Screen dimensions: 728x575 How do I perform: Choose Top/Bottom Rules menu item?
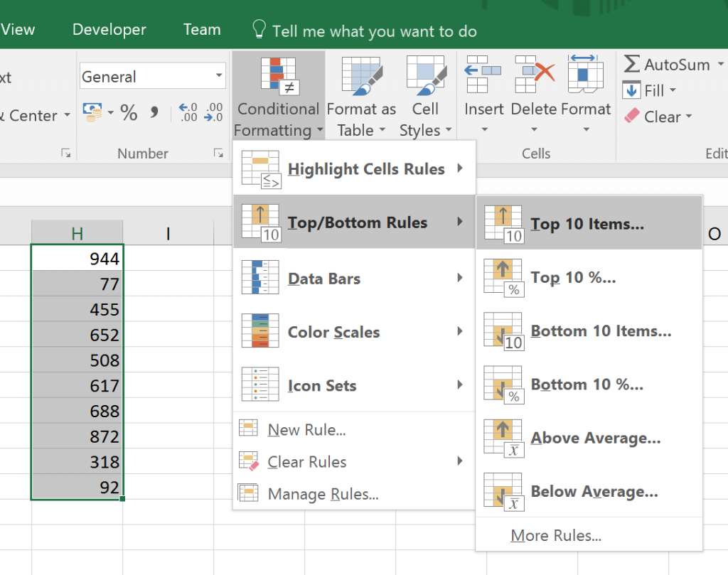(354, 222)
